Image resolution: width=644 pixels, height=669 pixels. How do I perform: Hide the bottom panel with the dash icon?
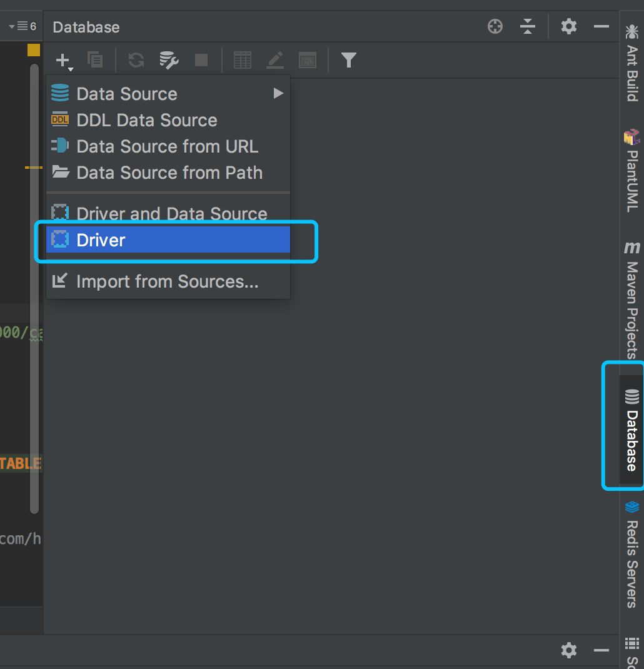601,650
